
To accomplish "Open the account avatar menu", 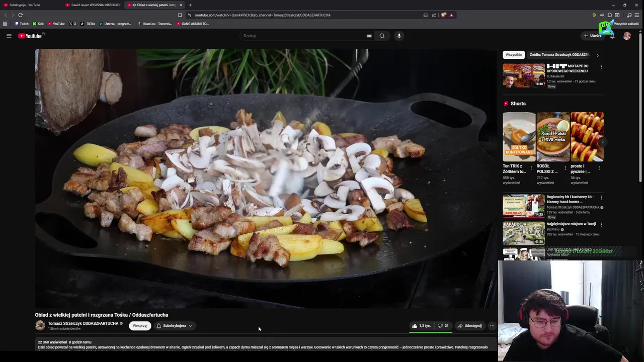I will (x=627, y=36).
